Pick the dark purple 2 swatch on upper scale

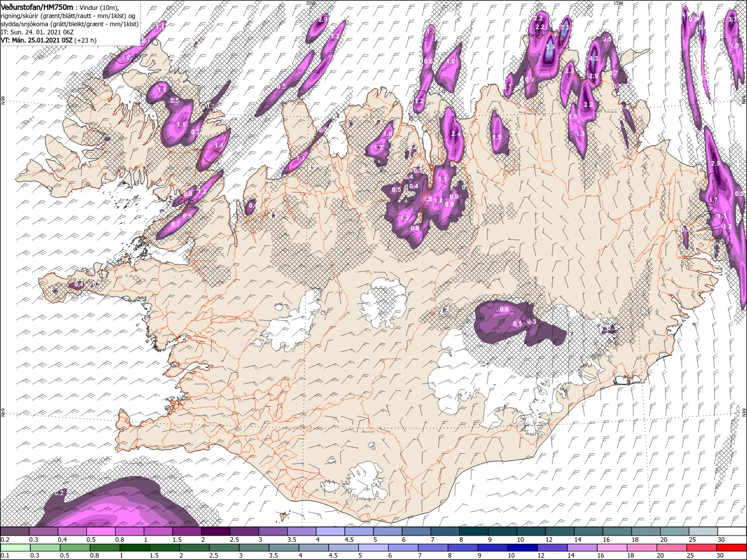pyautogui.click(x=215, y=531)
